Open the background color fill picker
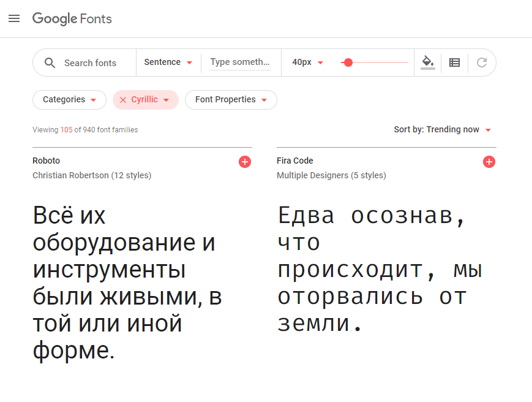This screenshot has width=532, height=402. 428,63
